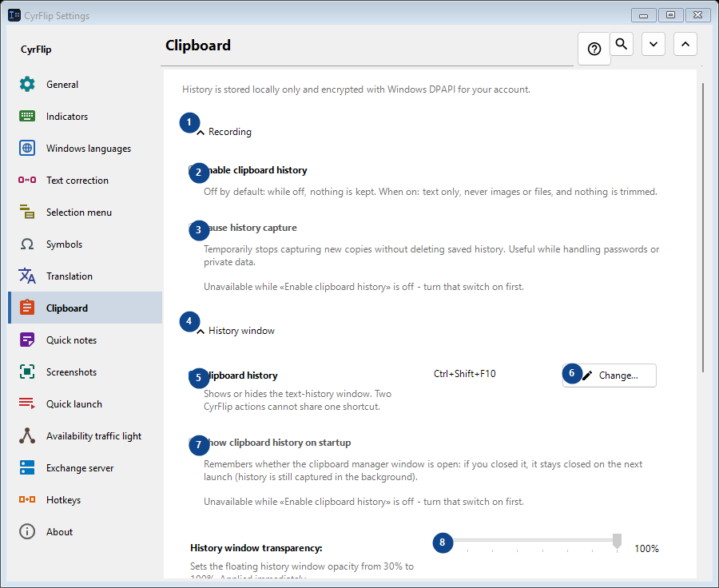
Task: Click 'Remembers whether the clipboard manager' text
Action: [x=423, y=471]
